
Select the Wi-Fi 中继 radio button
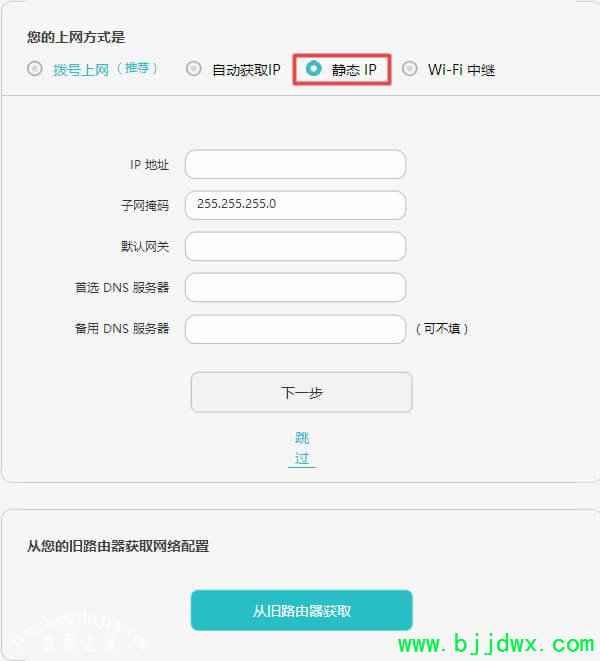click(409, 68)
